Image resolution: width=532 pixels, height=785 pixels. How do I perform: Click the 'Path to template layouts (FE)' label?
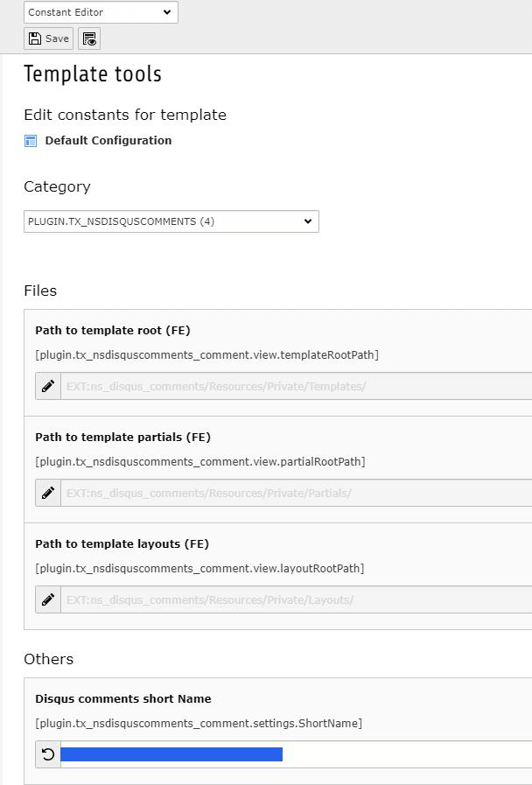pos(122,544)
